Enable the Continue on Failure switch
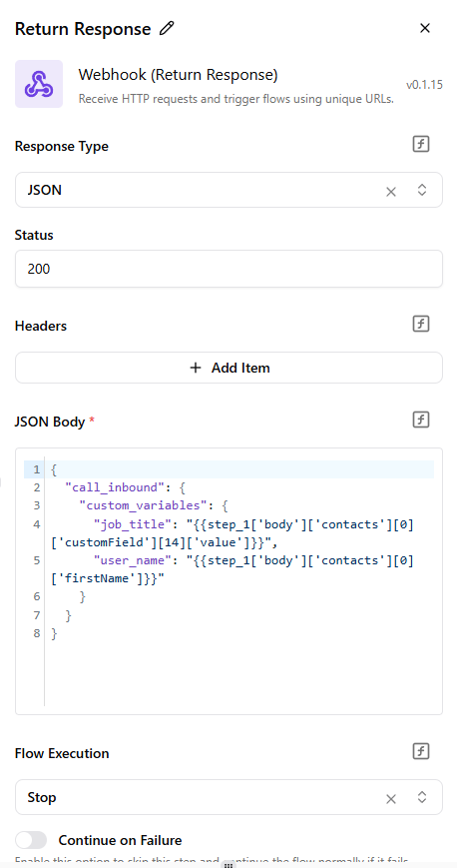 click(31, 840)
